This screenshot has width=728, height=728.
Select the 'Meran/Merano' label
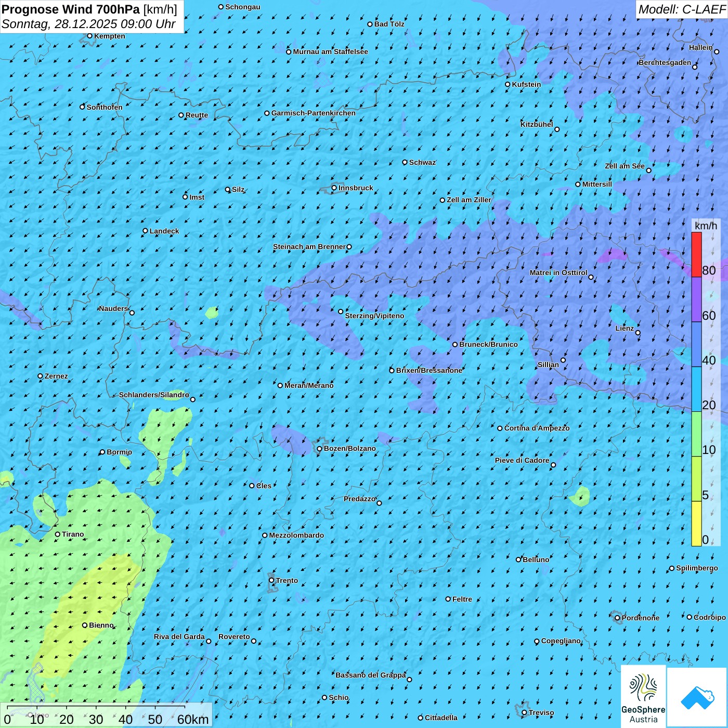tap(309, 385)
